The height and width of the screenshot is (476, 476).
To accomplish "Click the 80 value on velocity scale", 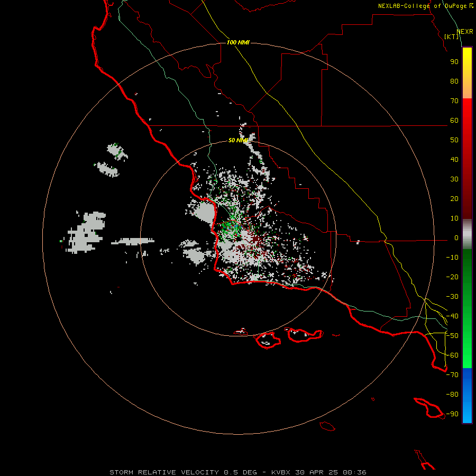I will (x=454, y=81).
